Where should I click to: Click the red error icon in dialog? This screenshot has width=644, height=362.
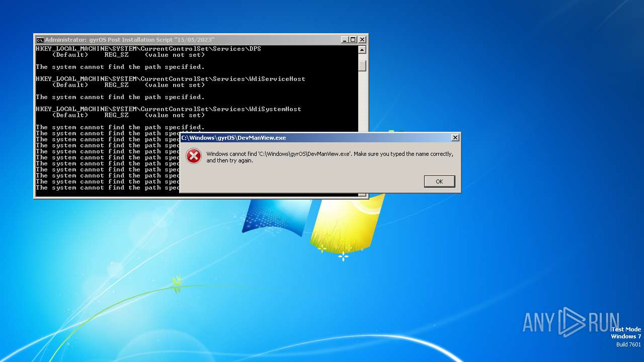(194, 156)
